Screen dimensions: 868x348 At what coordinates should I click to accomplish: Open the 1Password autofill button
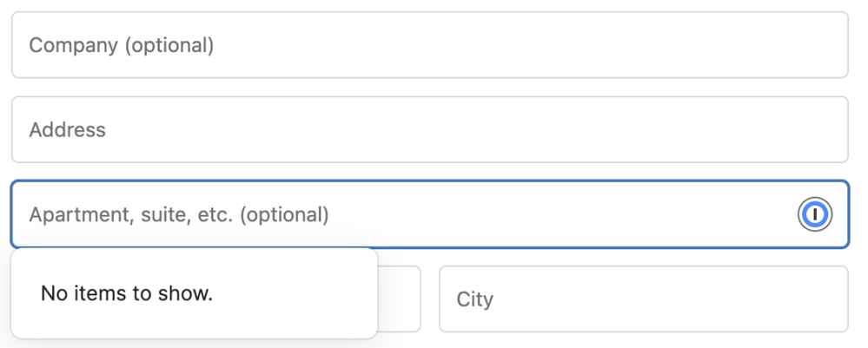pyautogui.click(x=814, y=214)
